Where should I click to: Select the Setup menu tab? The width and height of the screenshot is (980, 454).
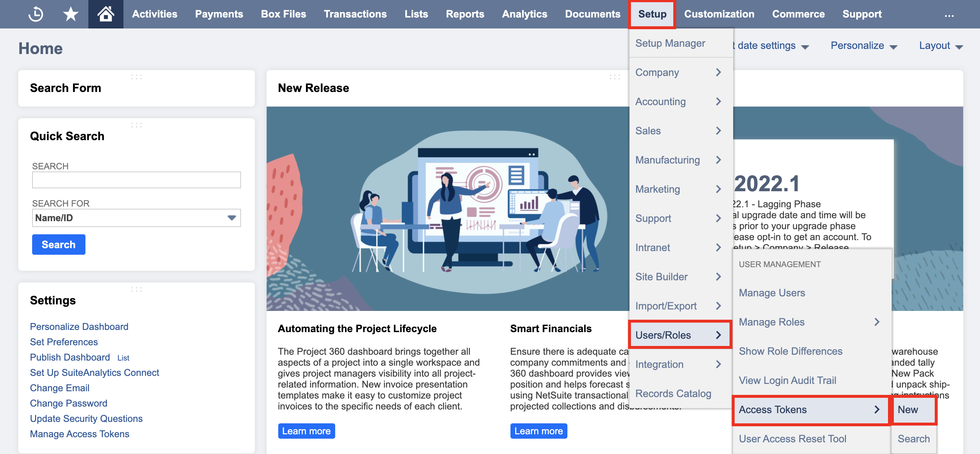652,14
